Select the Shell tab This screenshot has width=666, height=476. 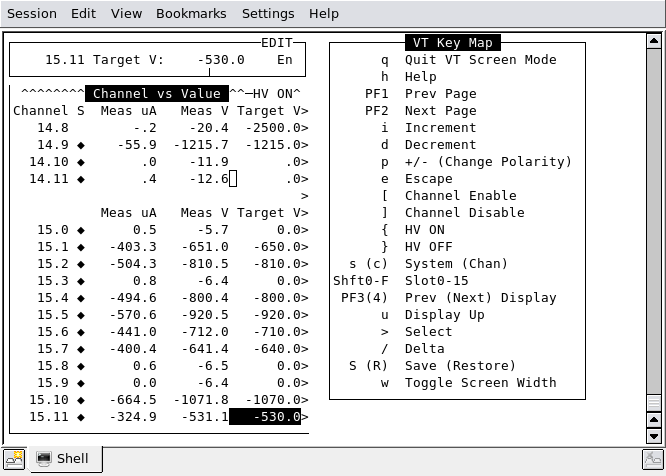(x=65, y=459)
